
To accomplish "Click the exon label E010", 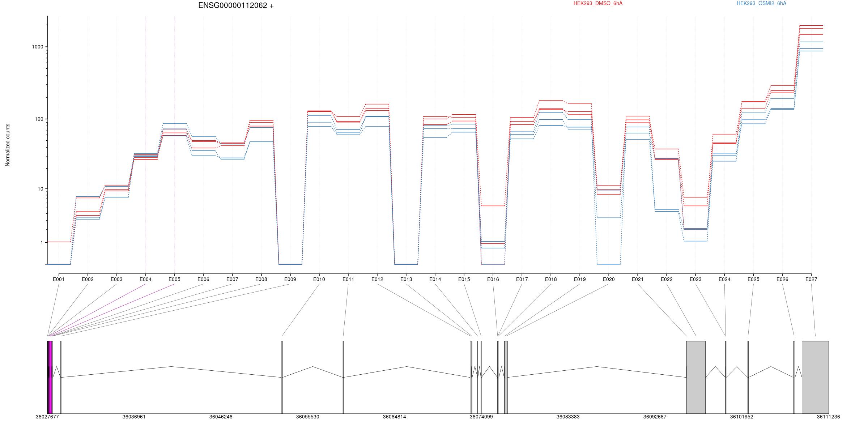I will 319,279.
